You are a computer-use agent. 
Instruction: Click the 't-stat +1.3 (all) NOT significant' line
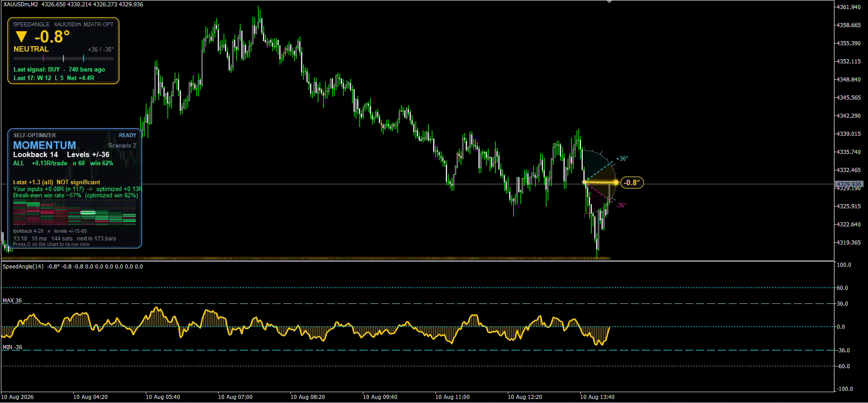tap(57, 182)
